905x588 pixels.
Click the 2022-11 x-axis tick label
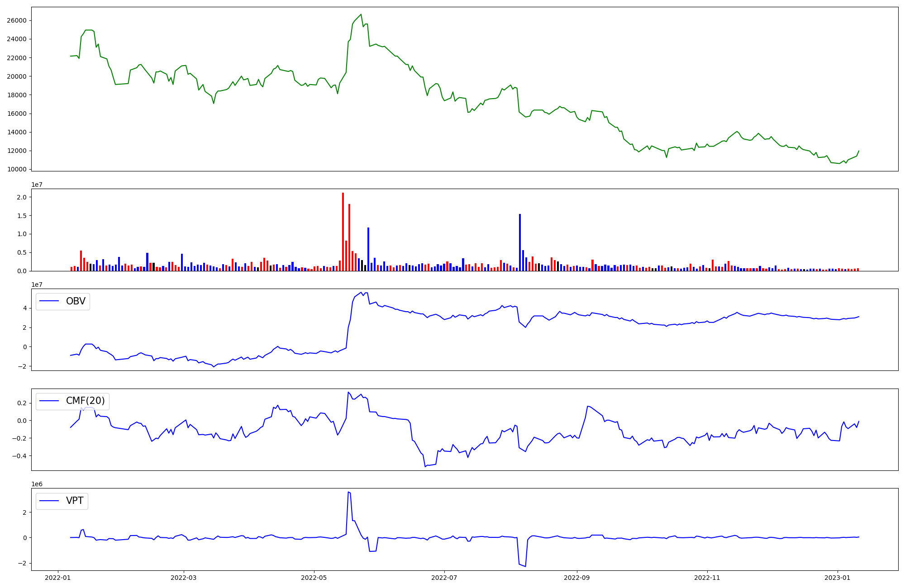click(707, 578)
